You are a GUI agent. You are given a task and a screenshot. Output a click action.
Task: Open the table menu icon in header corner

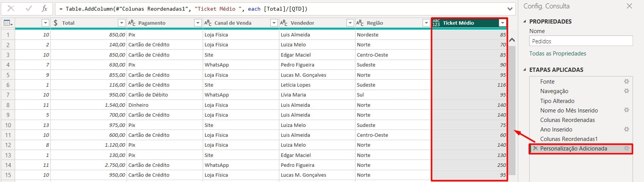coord(8,23)
